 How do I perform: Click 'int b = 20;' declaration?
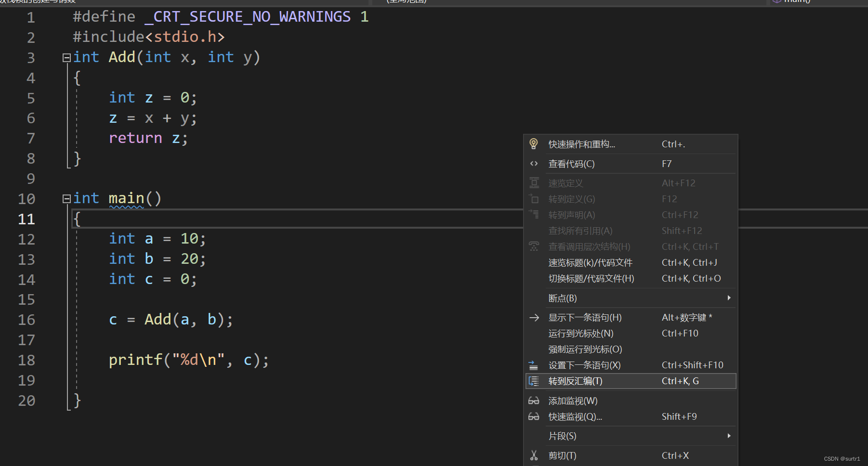(x=158, y=259)
